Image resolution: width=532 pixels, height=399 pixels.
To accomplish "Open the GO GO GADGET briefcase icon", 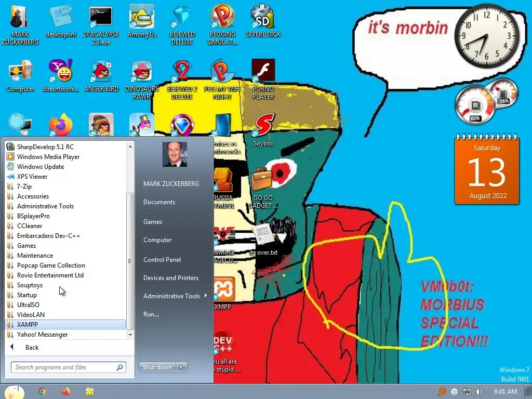I will pyautogui.click(x=263, y=189).
